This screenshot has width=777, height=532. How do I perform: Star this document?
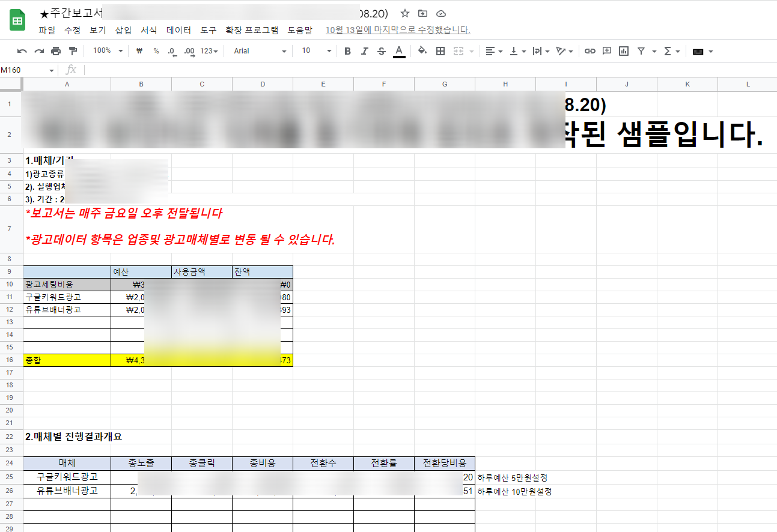(x=405, y=13)
